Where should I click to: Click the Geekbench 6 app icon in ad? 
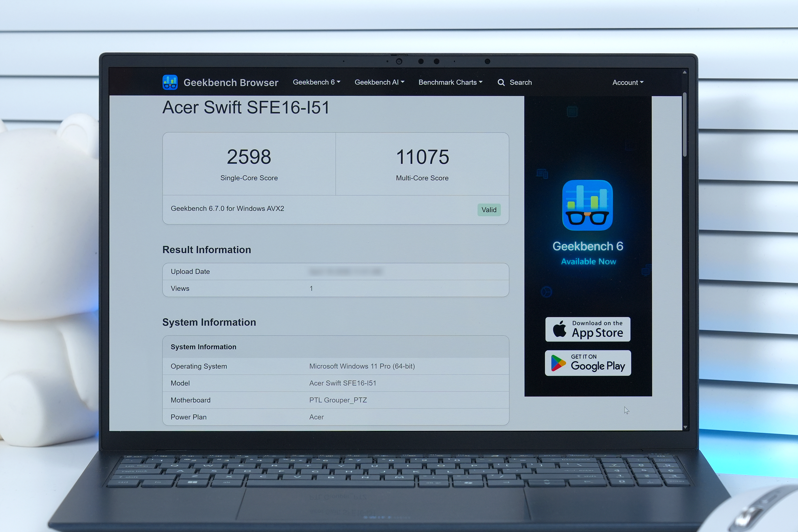[587, 205]
